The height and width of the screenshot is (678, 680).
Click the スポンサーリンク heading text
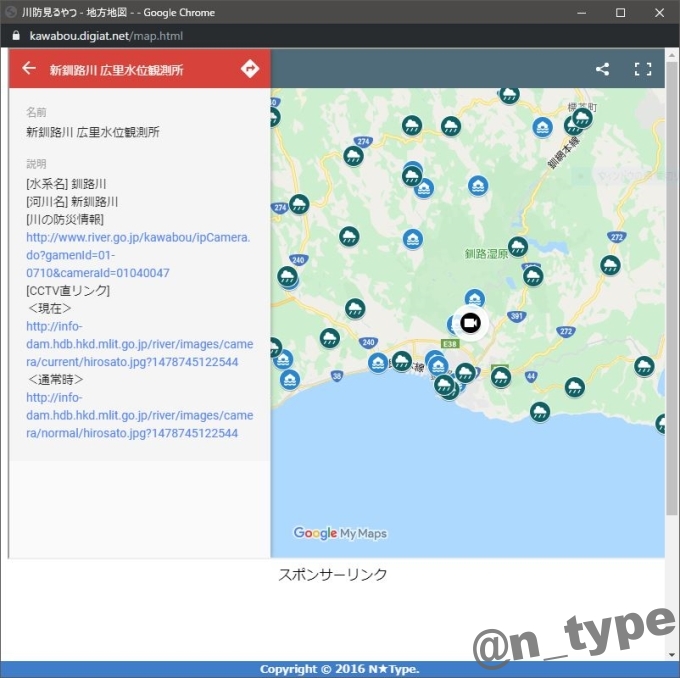332,574
